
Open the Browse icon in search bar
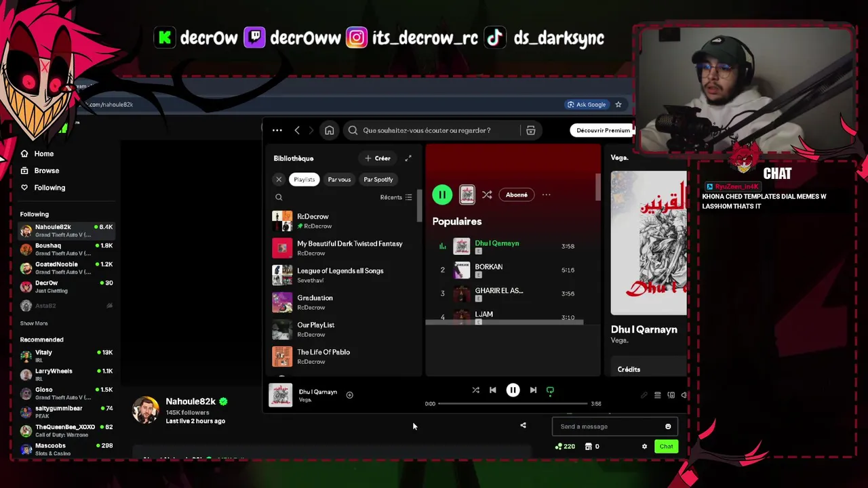click(x=530, y=130)
